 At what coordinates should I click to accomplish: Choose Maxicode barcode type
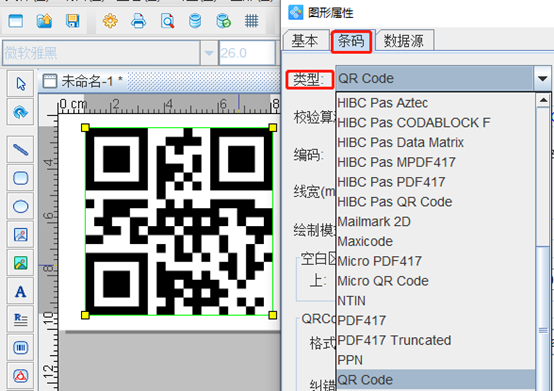click(x=435, y=241)
